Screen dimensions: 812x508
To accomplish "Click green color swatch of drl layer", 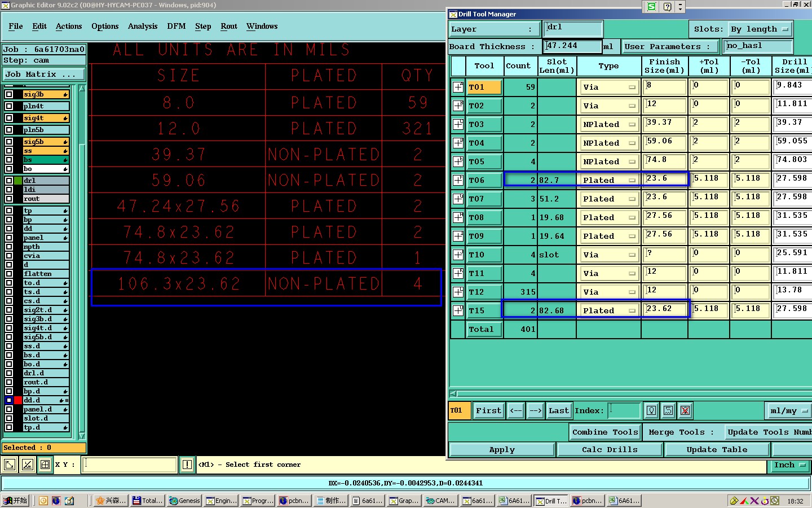I will coord(18,181).
